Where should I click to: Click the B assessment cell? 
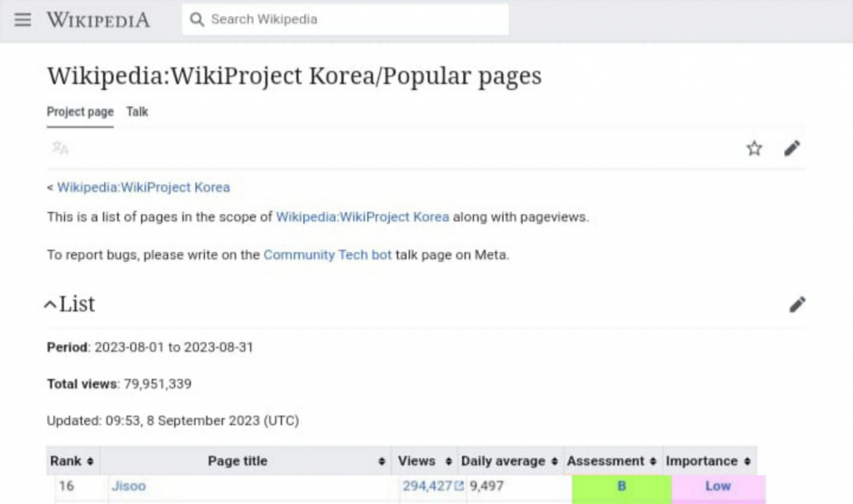(621, 487)
